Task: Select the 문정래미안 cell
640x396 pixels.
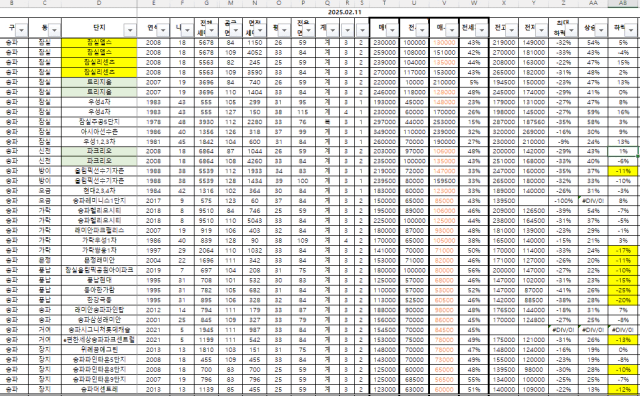Action: click(99, 260)
